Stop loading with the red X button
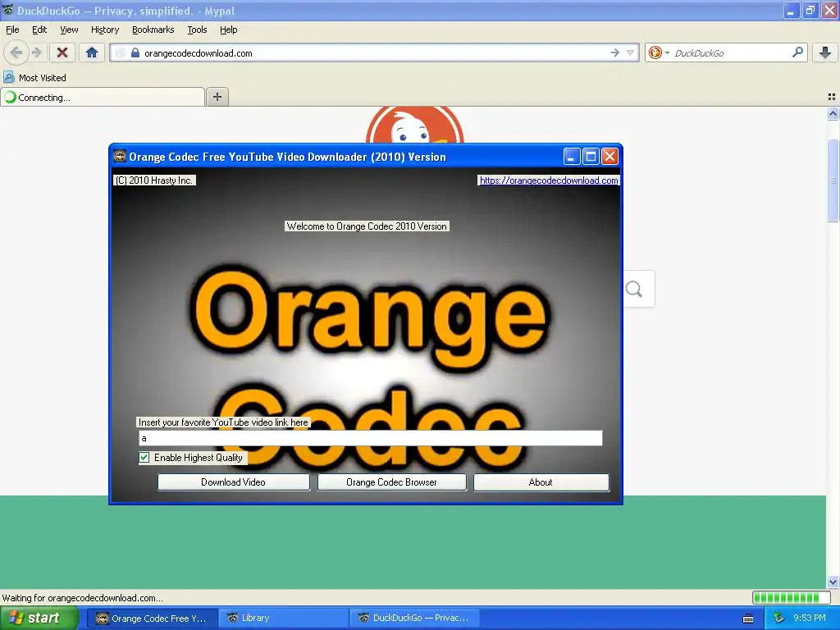 62,52
